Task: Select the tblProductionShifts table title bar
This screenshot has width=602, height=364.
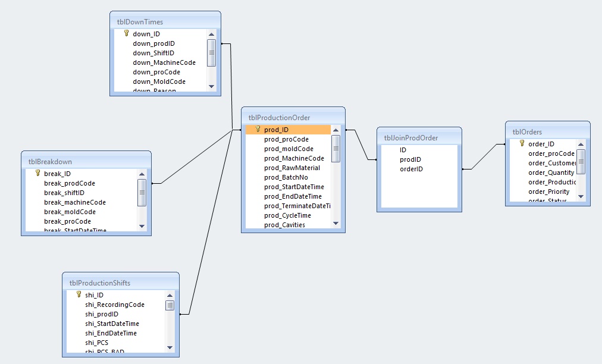Action: point(121,283)
